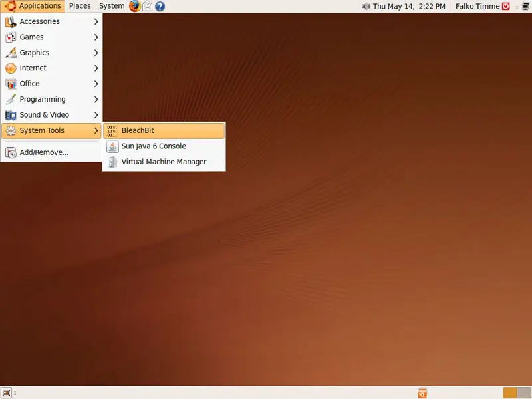532x399 pixels.
Task: Open the Internet submenu
Action: [x=52, y=68]
